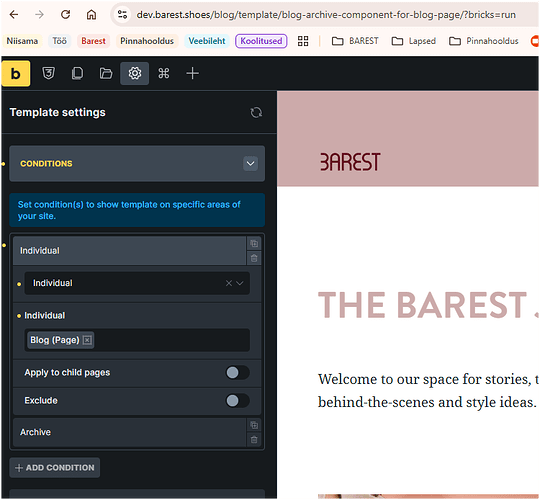This screenshot has height=500, width=540.
Task: Collapse the CONDITIONS section chevron
Action: point(250,164)
